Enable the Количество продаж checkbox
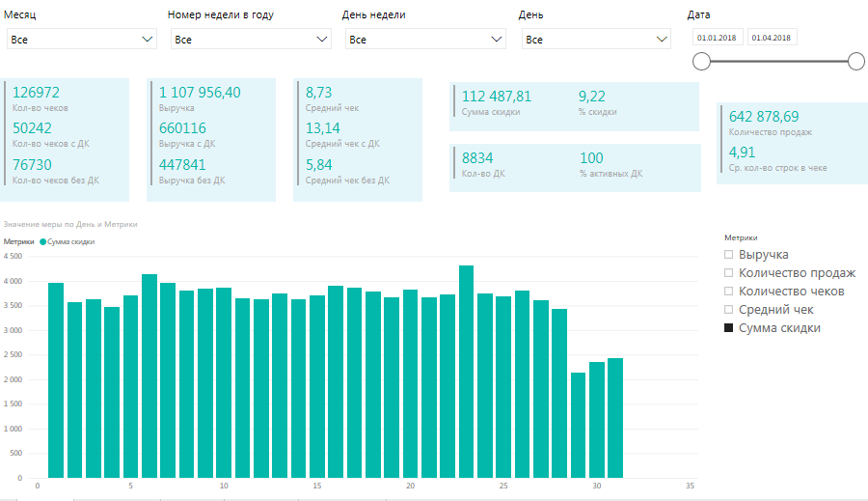Image resolution: width=868 pixels, height=501 pixels. [x=730, y=273]
